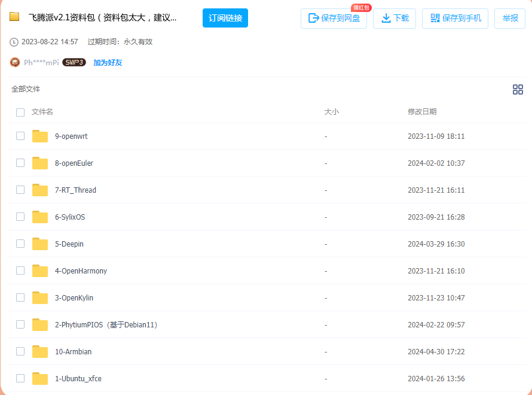This screenshot has height=395, width=532.
Task: Click the 3-OpenKylin folder icon
Action: pyautogui.click(x=40, y=297)
